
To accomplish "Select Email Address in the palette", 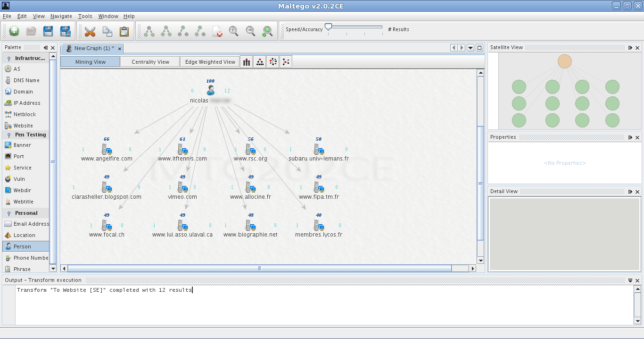I will [31, 224].
